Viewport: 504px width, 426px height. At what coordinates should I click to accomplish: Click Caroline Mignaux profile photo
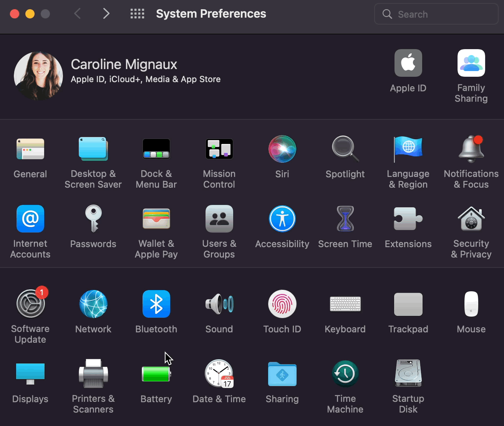(38, 76)
